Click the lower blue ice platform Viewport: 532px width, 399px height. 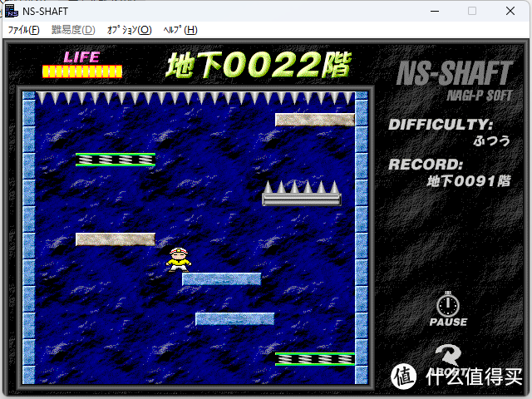tap(234, 319)
